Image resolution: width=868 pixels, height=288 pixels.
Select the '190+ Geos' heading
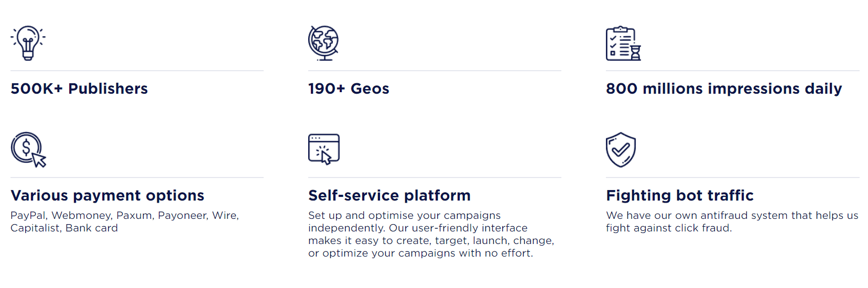349,88
